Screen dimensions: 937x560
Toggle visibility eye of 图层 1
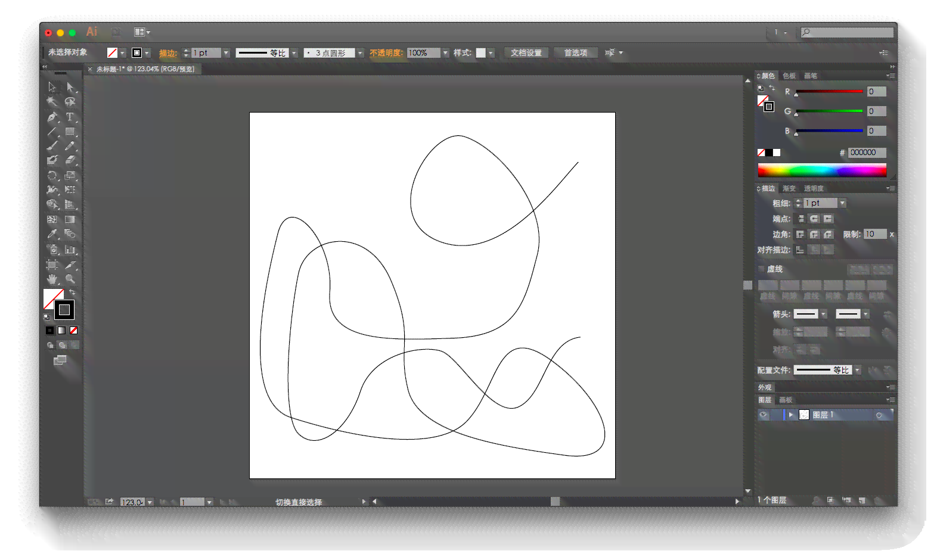(764, 415)
